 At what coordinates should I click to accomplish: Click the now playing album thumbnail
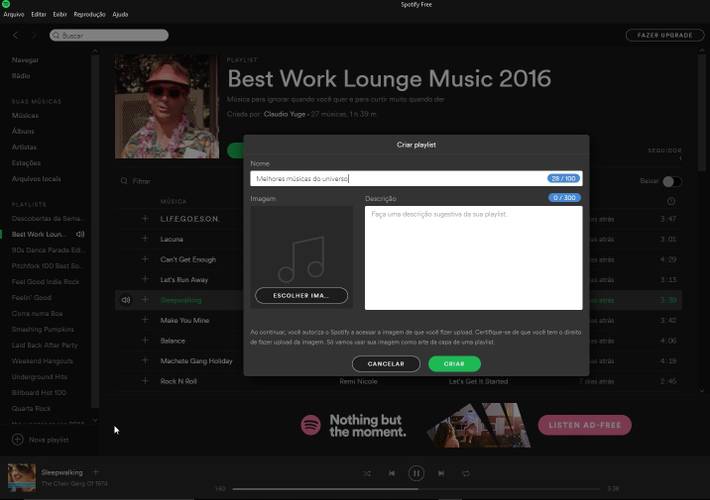point(21,477)
